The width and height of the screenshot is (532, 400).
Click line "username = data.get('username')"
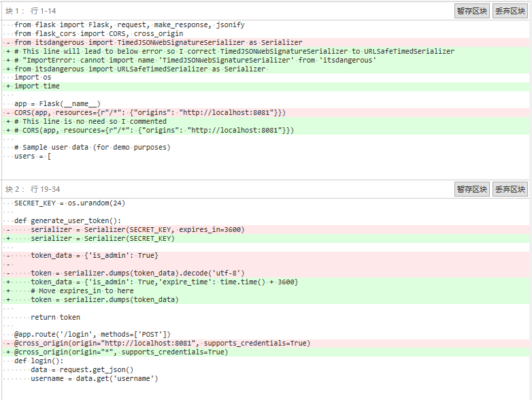click(266, 379)
